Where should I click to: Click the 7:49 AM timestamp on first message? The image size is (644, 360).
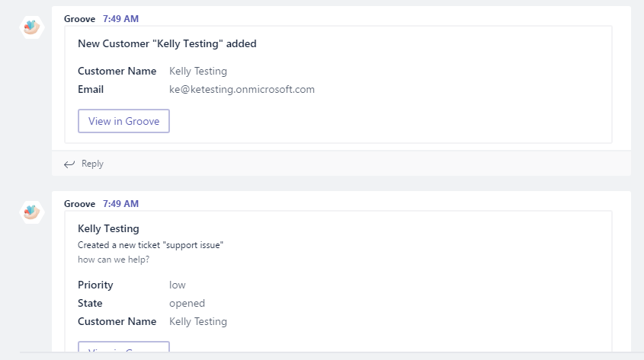point(120,19)
